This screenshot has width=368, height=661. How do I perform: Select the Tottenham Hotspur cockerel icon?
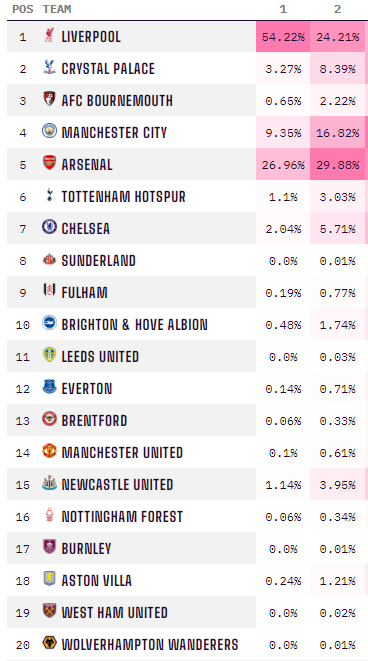click(49, 195)
